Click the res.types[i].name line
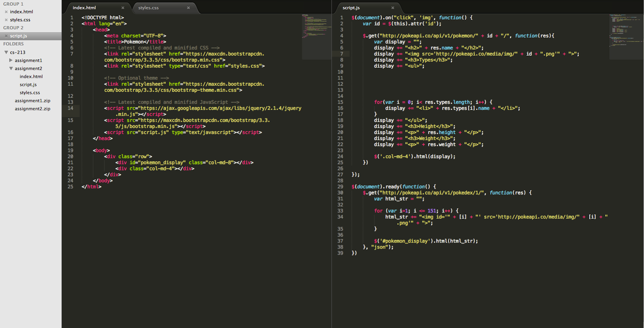Viewport: 644px width, 328px height. point(453,108)
